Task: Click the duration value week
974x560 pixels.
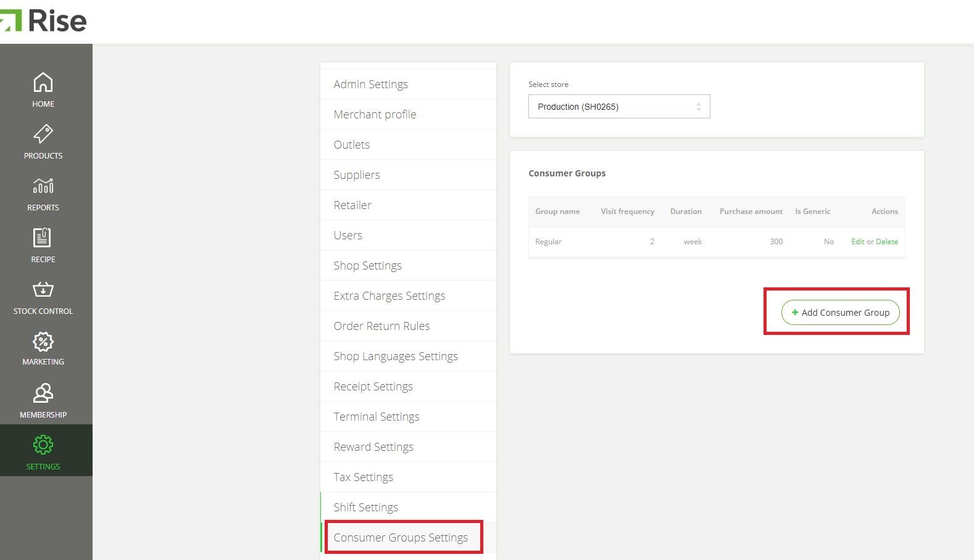Action: click(693, 242)
